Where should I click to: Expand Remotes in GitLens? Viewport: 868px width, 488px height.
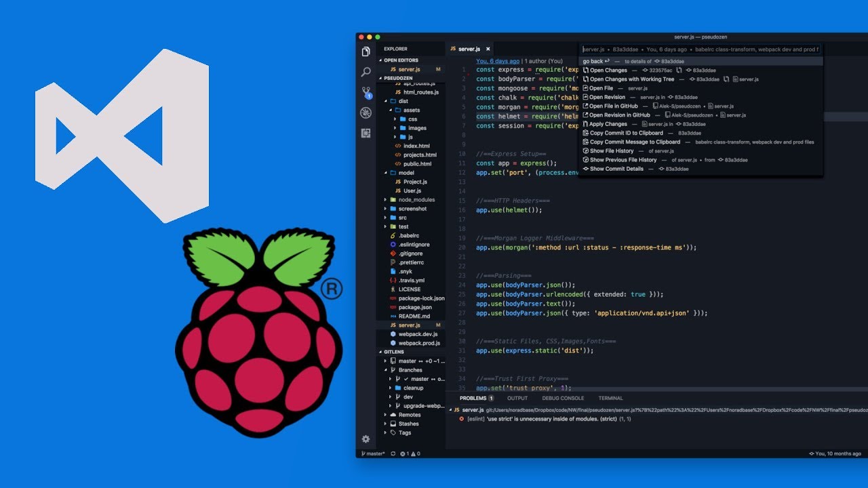pos(410,415)
